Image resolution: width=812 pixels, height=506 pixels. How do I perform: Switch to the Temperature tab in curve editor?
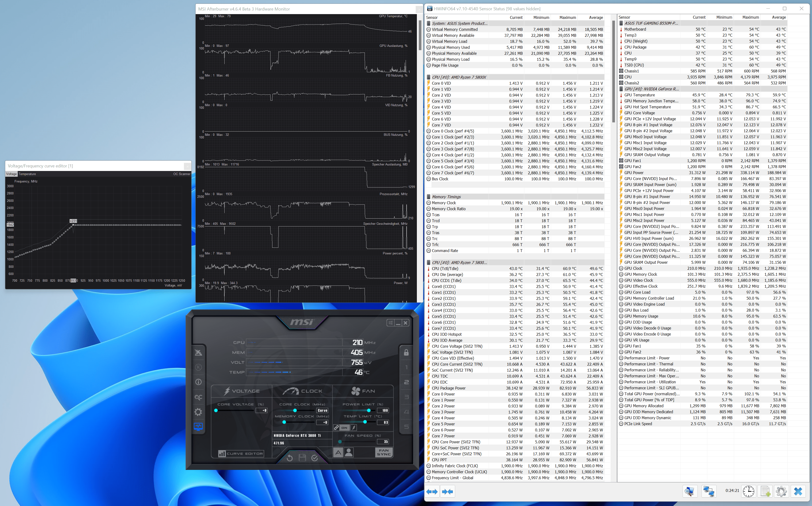(x=27, y=174)
